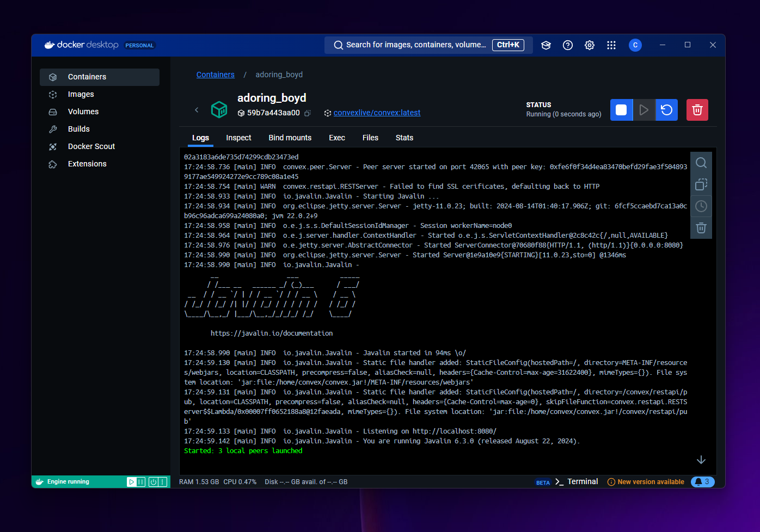Image resolution: width=760 pixels, height=532 pixels.
Task: Click the BETA badge beside Terminal
Action: point(543,482)
